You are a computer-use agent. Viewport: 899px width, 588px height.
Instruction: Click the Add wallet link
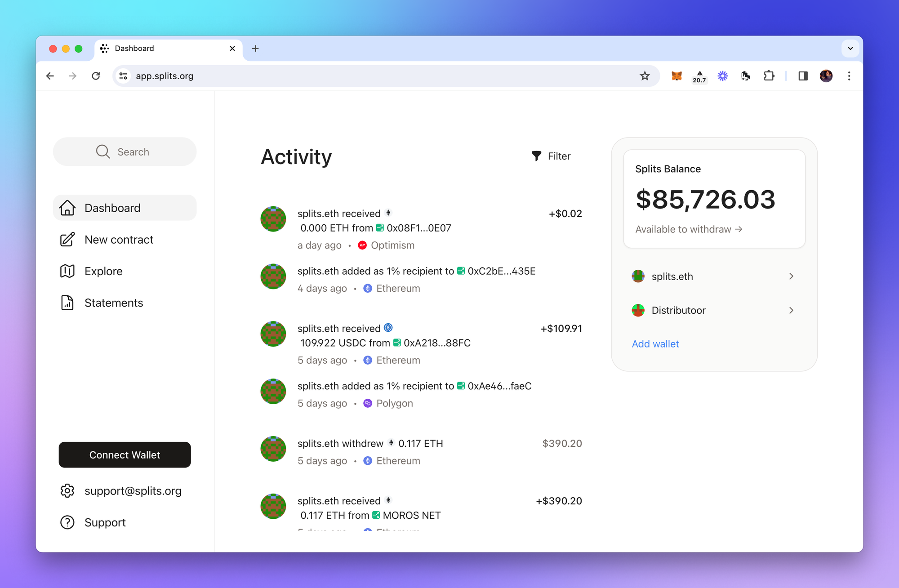655,344
